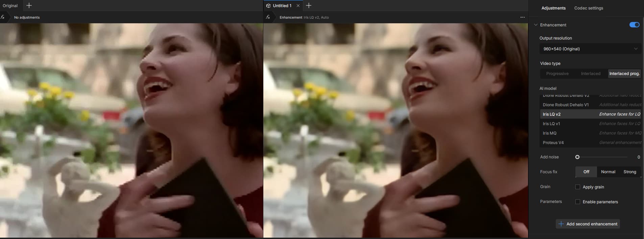The image size is (644, 239).
Task: Select Progressive video type
Action: [x=557, y=74]
